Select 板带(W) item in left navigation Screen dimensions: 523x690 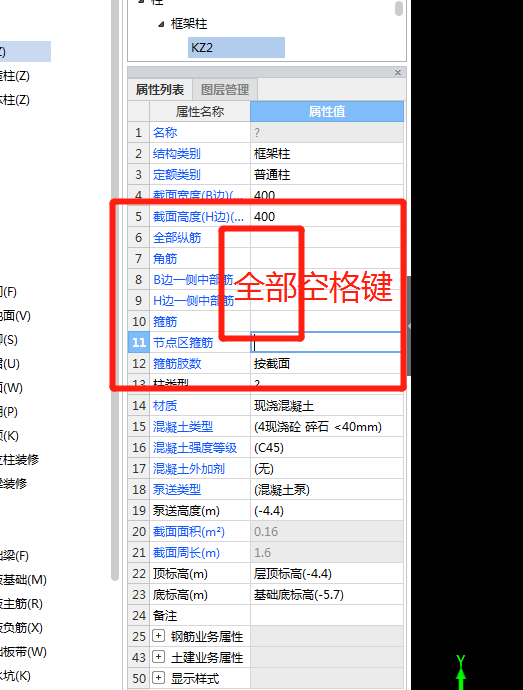[x=23, y=652]
